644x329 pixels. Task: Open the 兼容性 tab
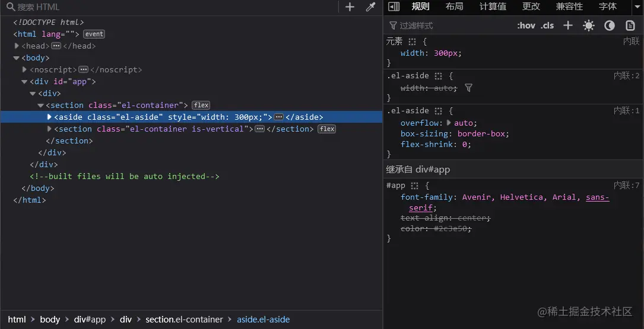[x=569, y=6]
